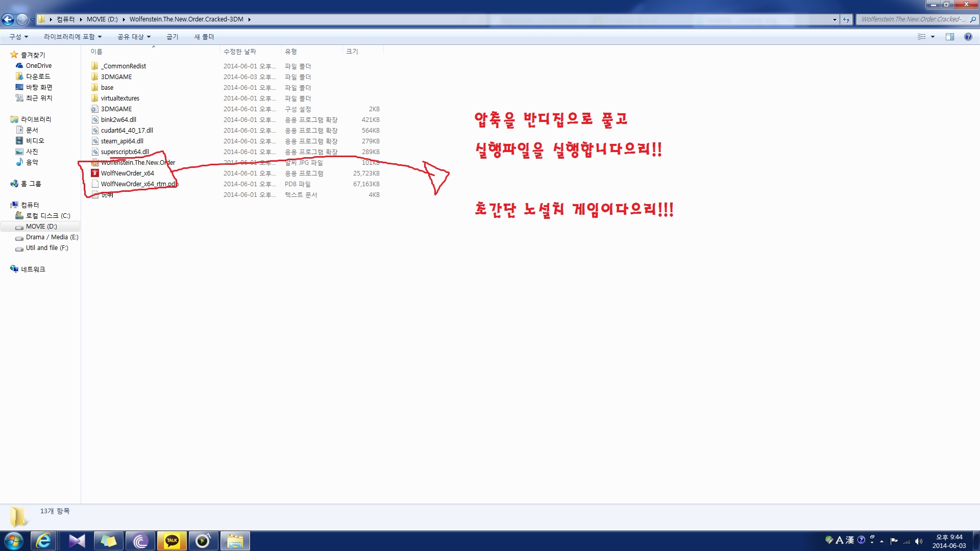Image resolution: width=980 pixels, height=551 pixels.
Task: Open the Windows Explorer taskbar button
Action: pyautogui.click(x=235, y=541)
